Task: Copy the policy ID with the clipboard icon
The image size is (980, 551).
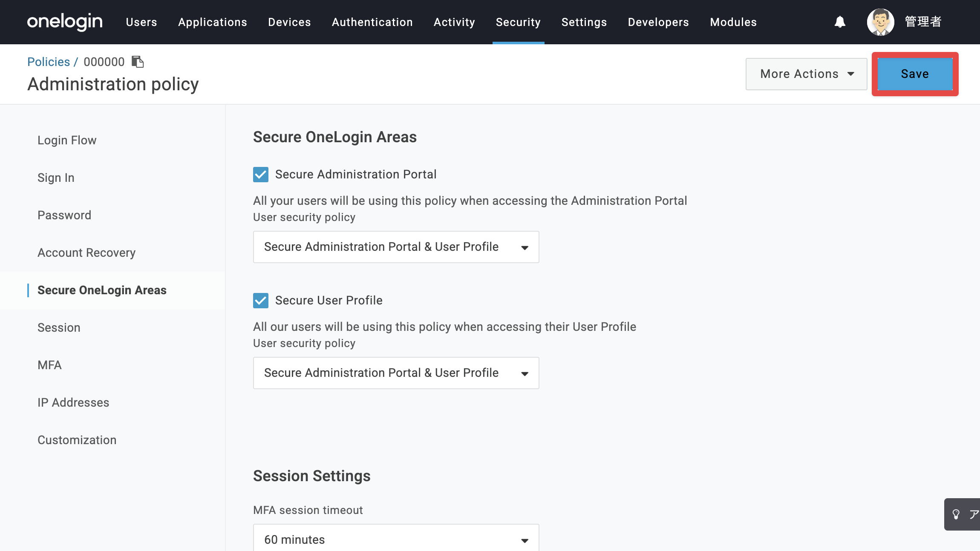Action: point(138,62)
